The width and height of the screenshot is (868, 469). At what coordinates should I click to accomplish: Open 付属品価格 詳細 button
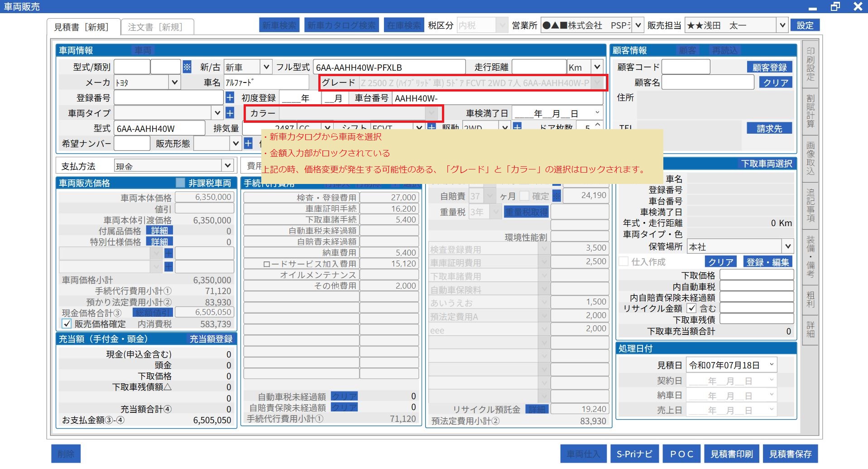click(159, 231)
